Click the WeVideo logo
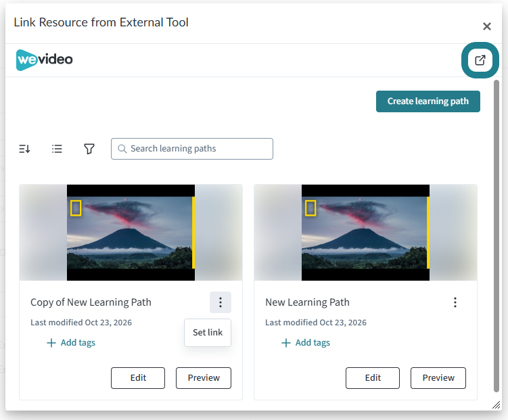The width and height of the screenshot is (508, 420). coord(45,60)
